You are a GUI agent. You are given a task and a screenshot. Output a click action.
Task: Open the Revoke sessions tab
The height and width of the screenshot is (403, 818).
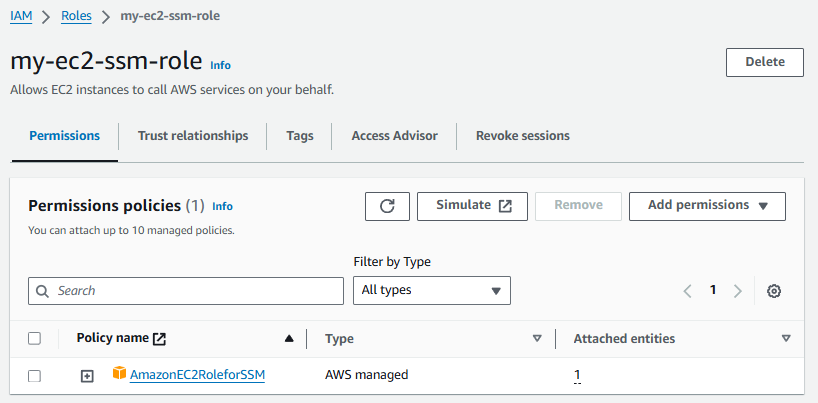click(x=523, y=136)
